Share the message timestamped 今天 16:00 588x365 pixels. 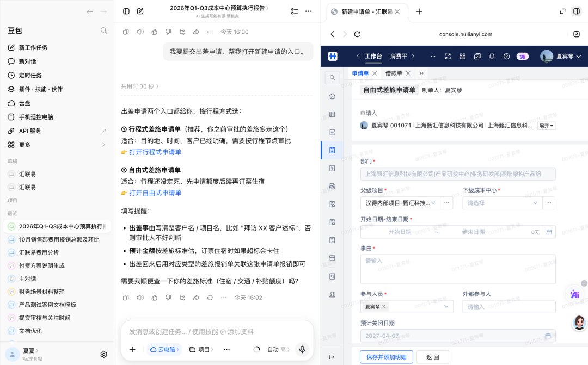point(196,32)
